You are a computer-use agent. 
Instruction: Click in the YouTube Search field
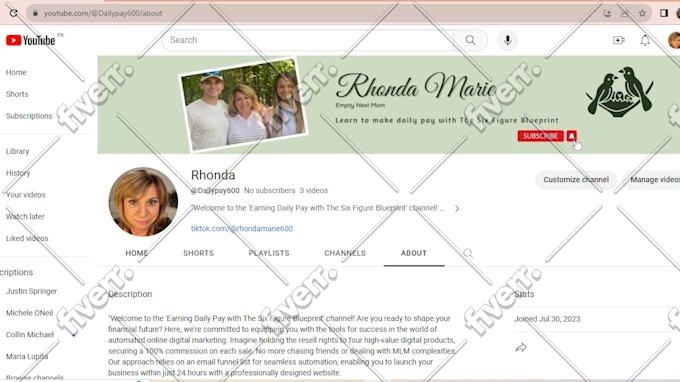(x=308, y=40)
